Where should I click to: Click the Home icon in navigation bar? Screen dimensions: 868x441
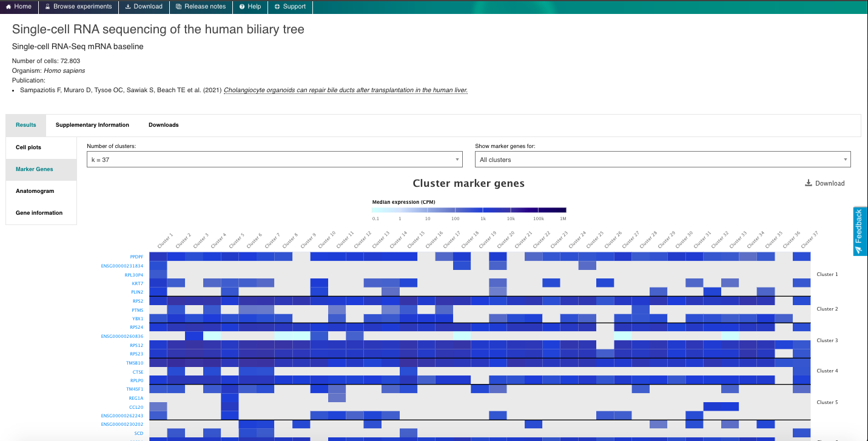click(8, 7)
